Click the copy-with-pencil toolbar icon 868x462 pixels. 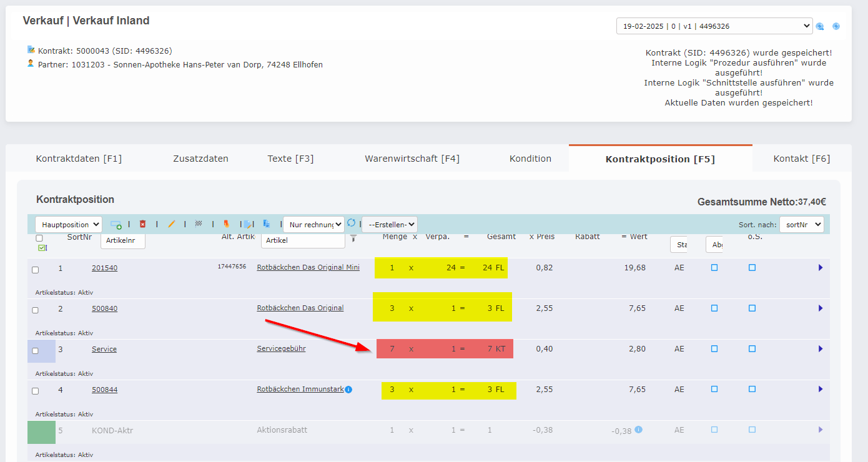249,224
